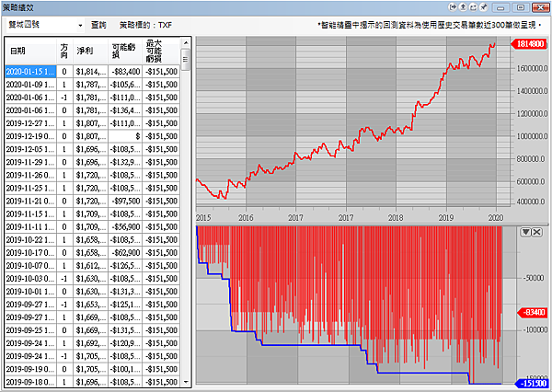
Task: Select the highlighted 2020-01-15 row
Action: coord(92,72)
